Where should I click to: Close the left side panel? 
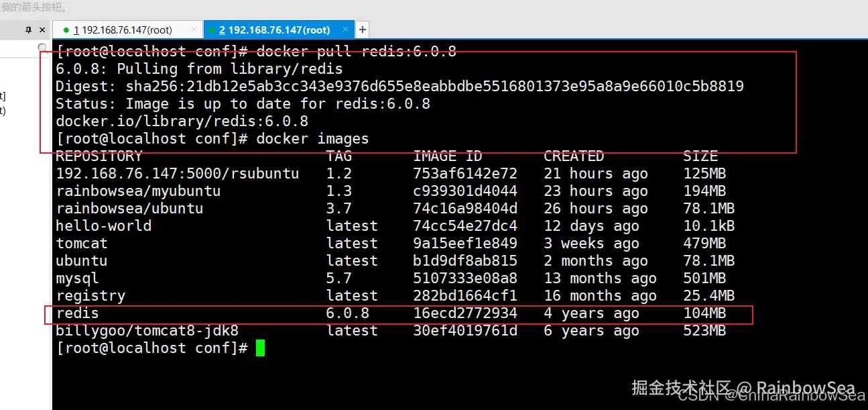pyautogui.click(x=42, y=30)
